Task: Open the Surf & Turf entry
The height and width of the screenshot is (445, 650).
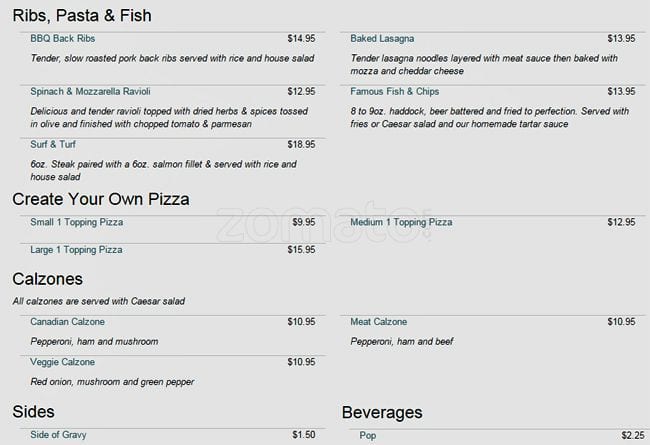Action: pyautogui.click(x=54, y=144)
